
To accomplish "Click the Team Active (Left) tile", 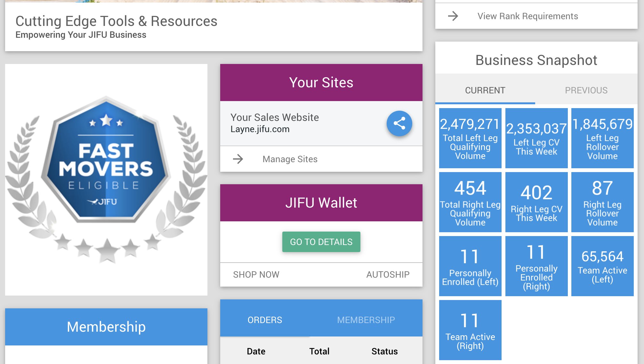I will [x=602, y=266].
